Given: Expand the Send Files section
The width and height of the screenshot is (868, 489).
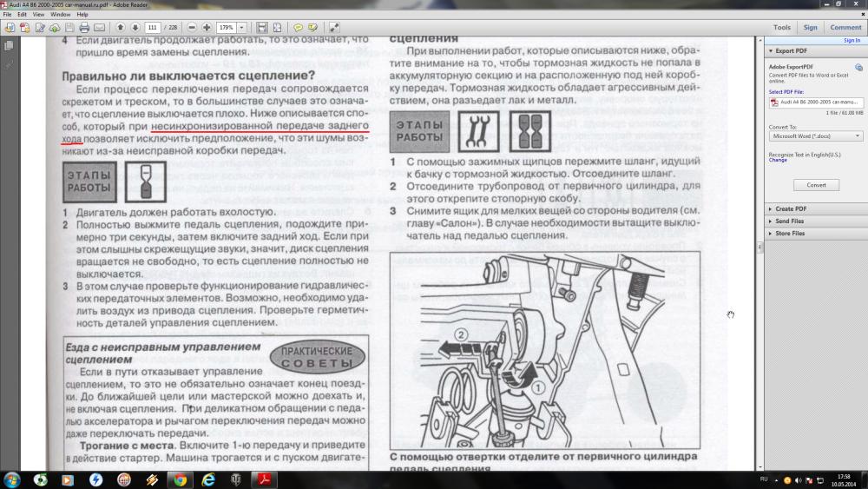Looking at the screenshot, I should pyautogui.click(x=791, y=221).
